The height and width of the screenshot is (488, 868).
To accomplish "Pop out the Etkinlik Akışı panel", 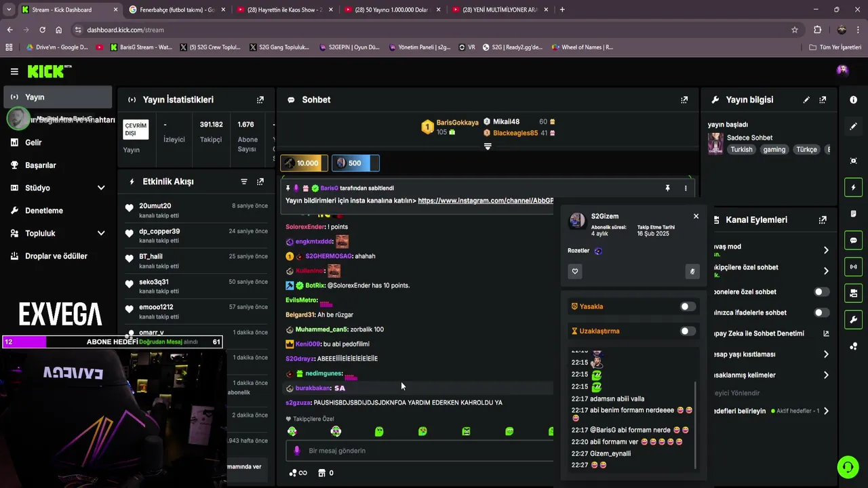I will pyautogui.click(x=260, y=182).
